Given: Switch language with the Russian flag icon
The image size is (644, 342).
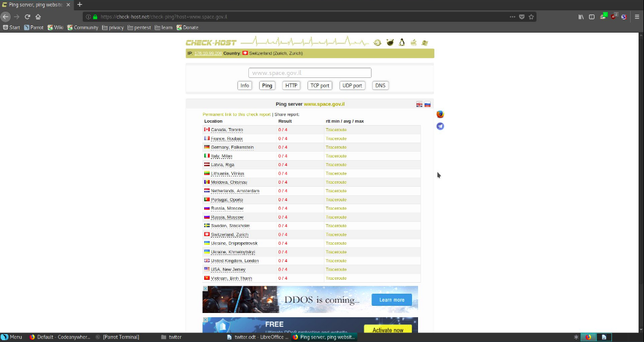Looking at the screenshot, I should click(x=428, y=105).
